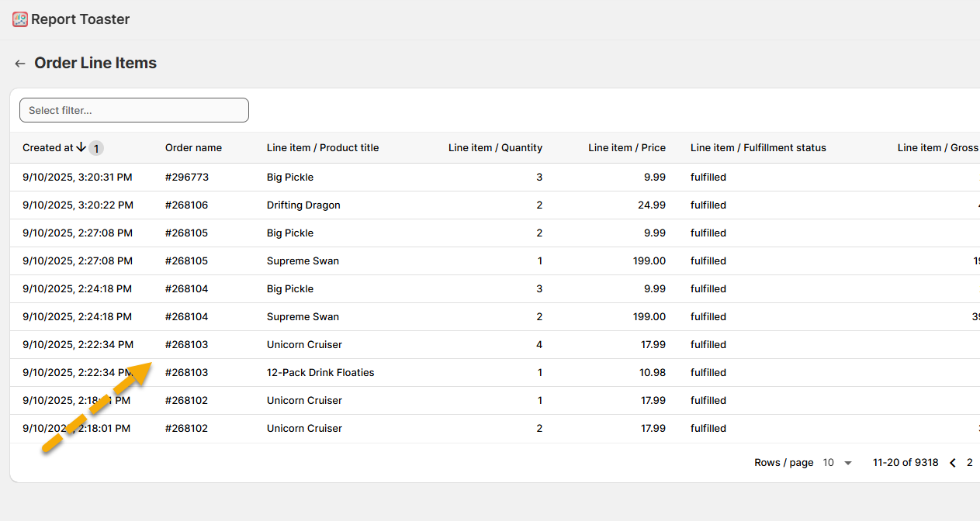Go to previous page with left chevron
This screenshot has width=980, height=521.
coord(953,463)
